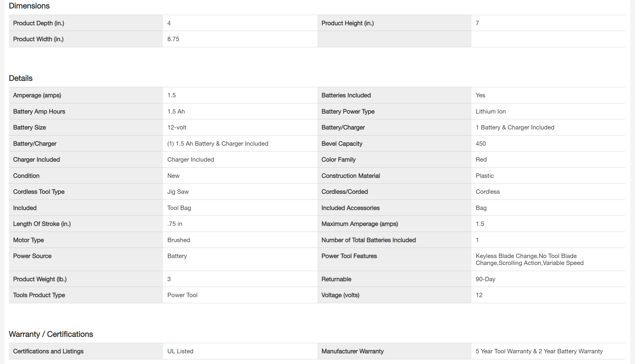
Task: Click the Dimensions section heading
Action: (29, 6)
